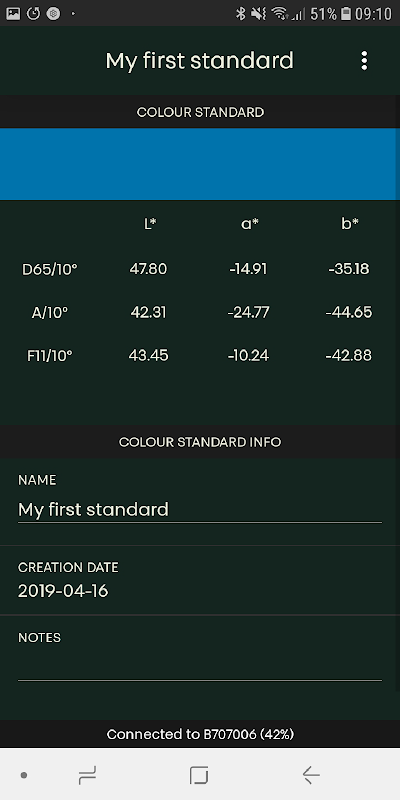Tap the Android back navigation arrow
400x800 pixels.
tap(311, 775)
